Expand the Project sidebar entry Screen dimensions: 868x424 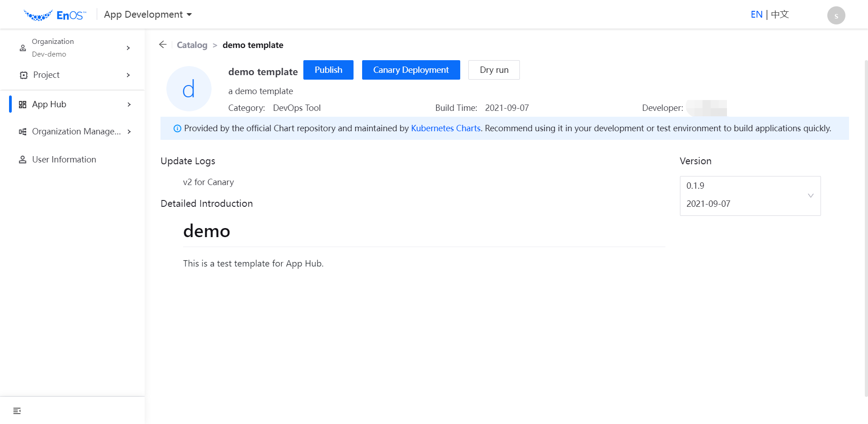pyautogui.click(x=128, y=75)
